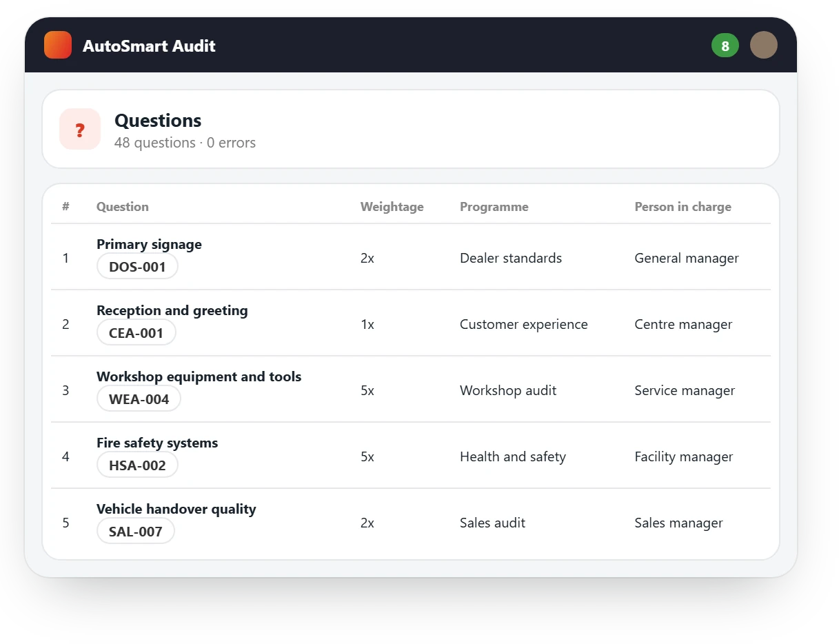Image resolution: width=839 pixels, height=644 pixels.
Task: Click the AutoSmart Audit title
Action: (x=149, y=46)
